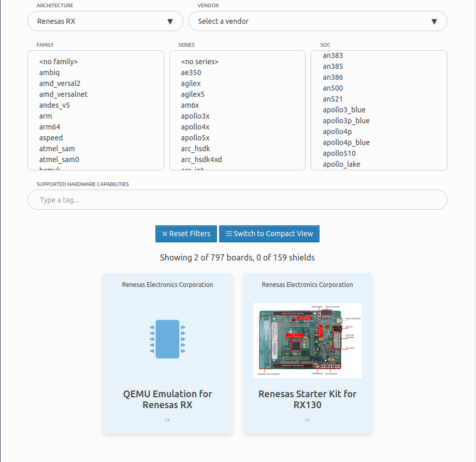This screenshot has width=476, height=462.
Task: Select apollo4p_blue in the SoC list
Action: pyautogui.click(x=346, y=142)
